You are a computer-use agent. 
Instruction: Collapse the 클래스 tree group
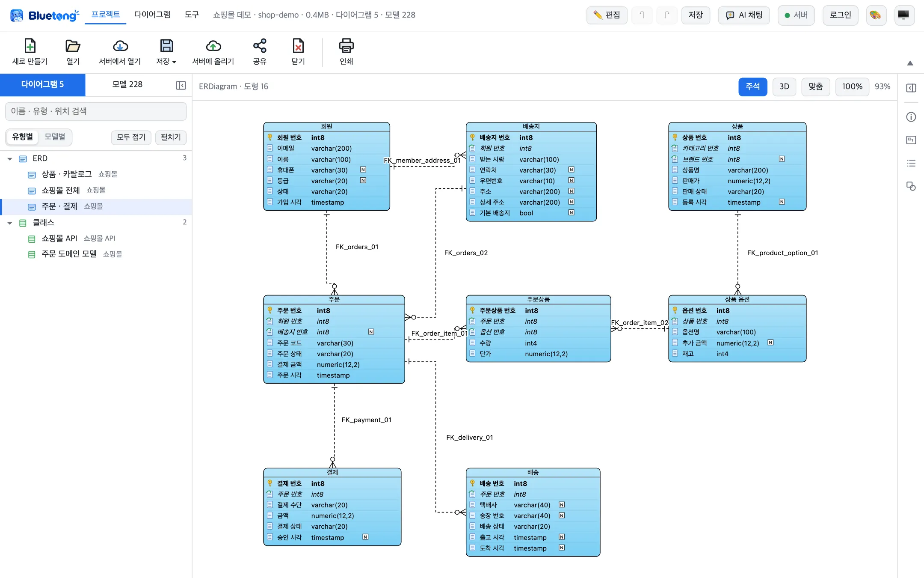(10, 223)
